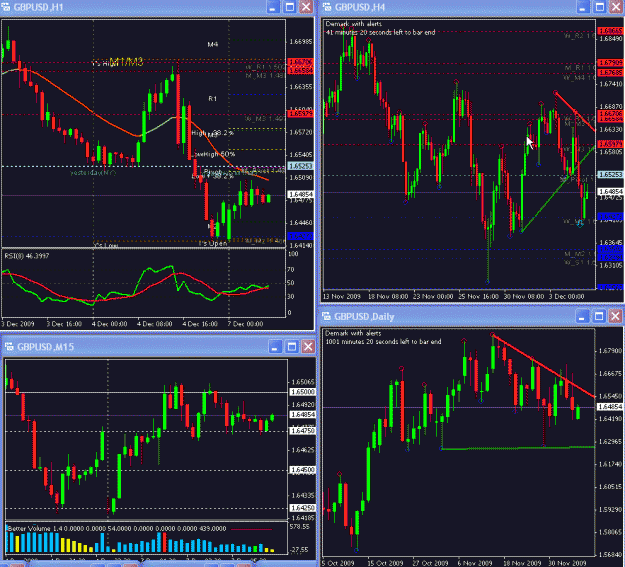
Task: Click 'Demark with alerts' text in H4 chart
Action: coord(354,24)
